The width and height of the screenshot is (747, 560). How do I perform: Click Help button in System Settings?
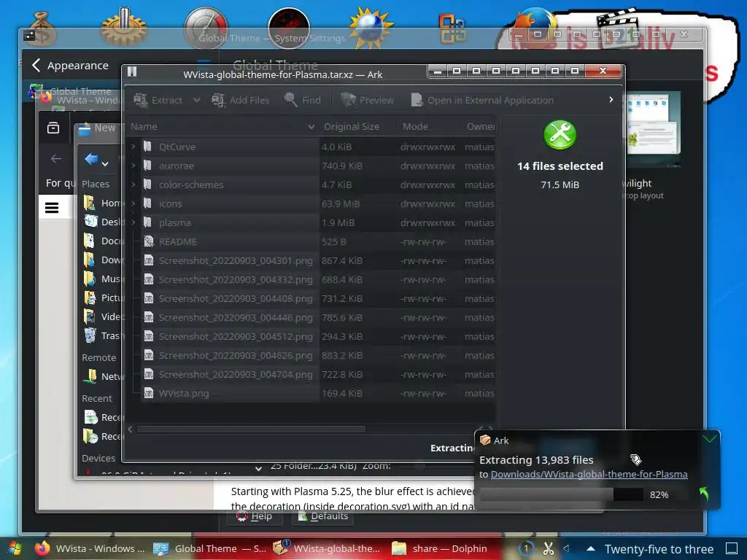click(x=255, y=516)
